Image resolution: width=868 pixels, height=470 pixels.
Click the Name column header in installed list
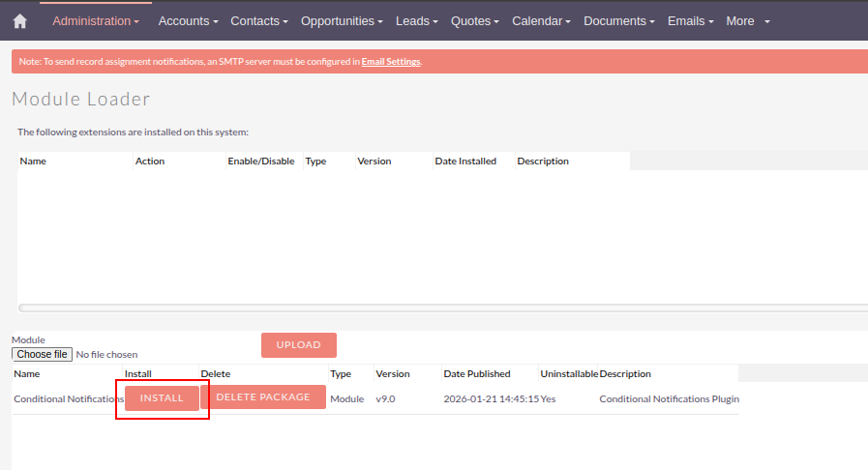tap(33, 162)
